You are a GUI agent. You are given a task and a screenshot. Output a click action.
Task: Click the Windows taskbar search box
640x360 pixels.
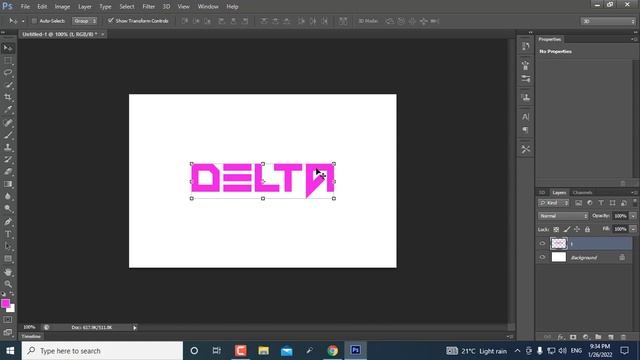point(102,351)
